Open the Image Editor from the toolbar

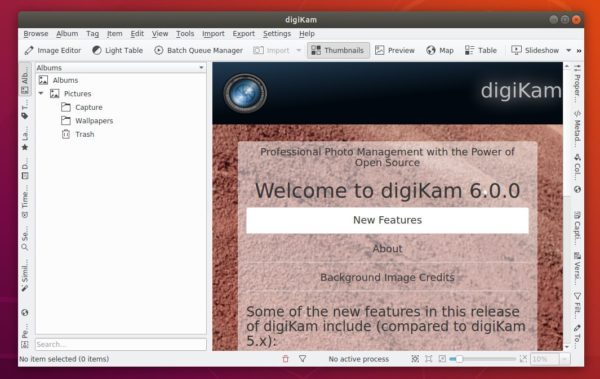pos(53,50)
